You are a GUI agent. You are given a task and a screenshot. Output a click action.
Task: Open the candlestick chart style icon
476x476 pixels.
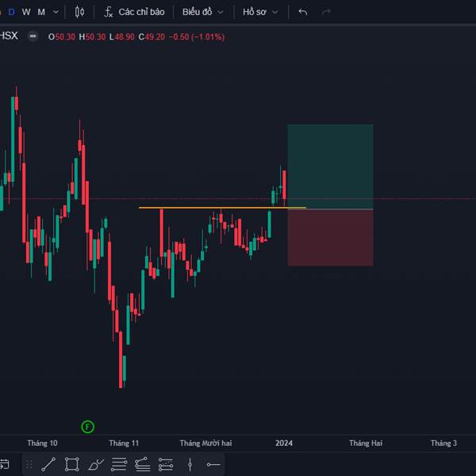click(x=79, y=12)
